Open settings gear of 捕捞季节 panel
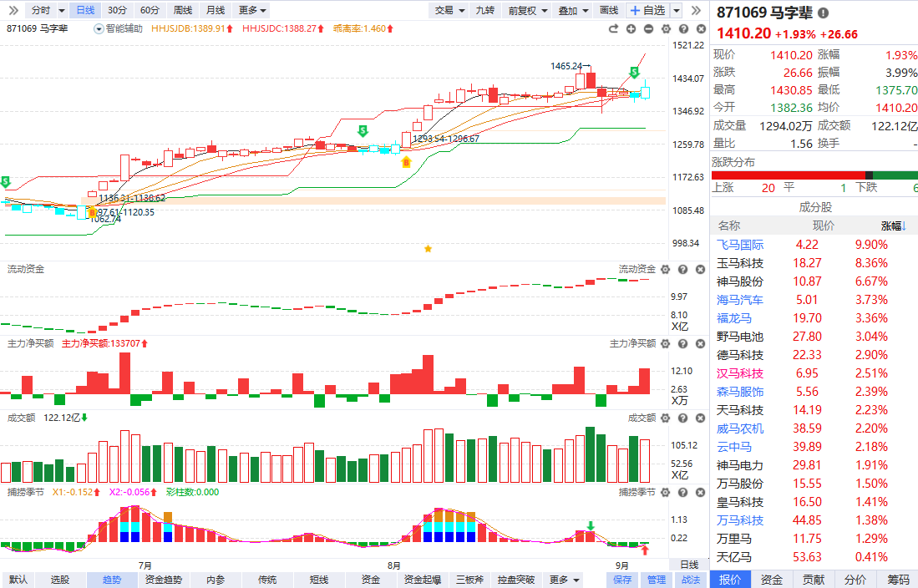Viewport: 918px width, 588px height. coord(665,493)
